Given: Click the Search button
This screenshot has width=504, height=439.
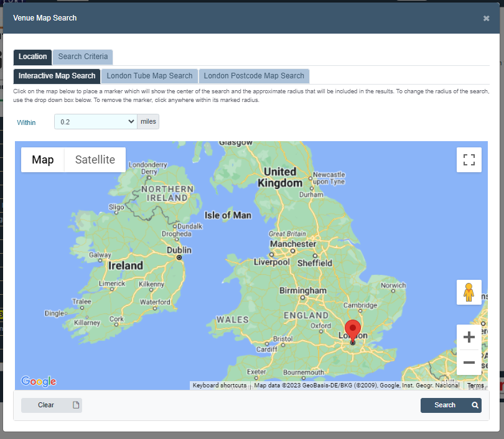Looking at the screenshot, I should (x=451, y=405).
